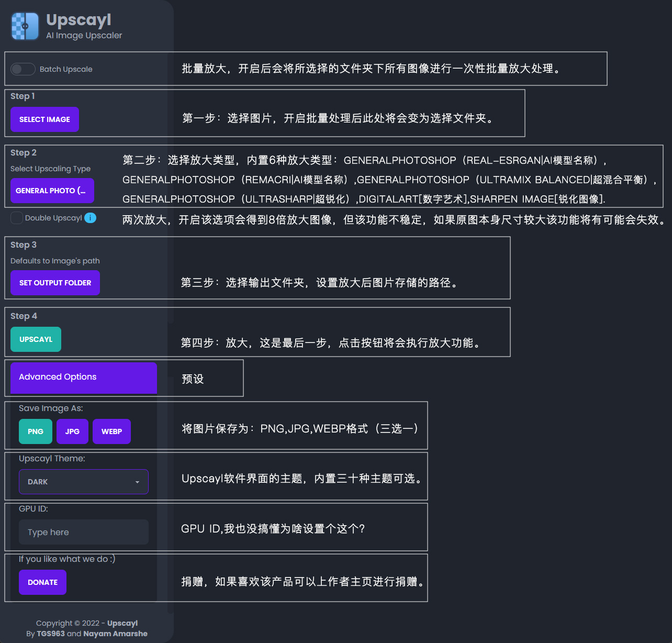Toggle the Batch Upscale switch
Viewport: 672px width, 643px height.
(x=23, y=69)
